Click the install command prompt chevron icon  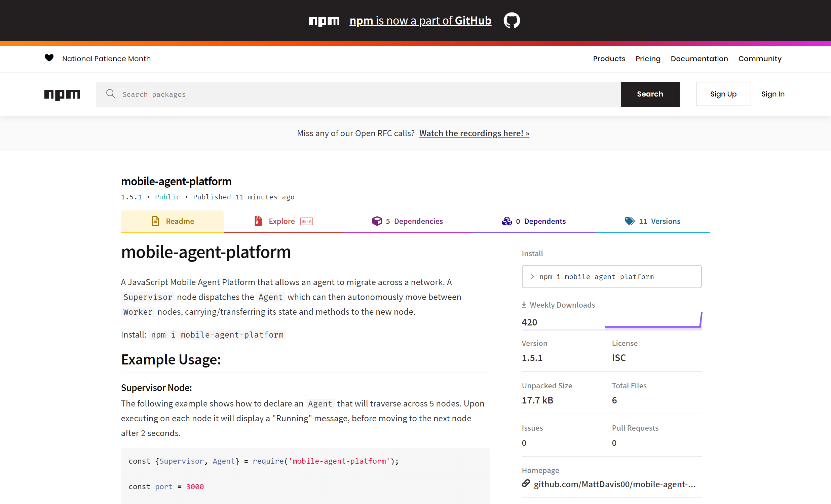pyautogui.click(x=532, y=277)
